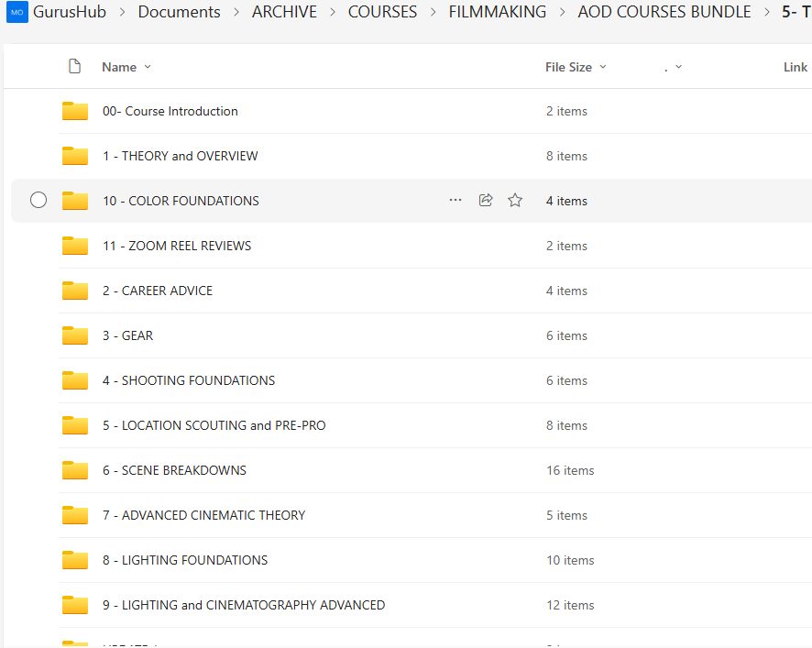812x648 pixels.
Task: Click folder icon for 3 - GEAR
Action: click(75, 335)
